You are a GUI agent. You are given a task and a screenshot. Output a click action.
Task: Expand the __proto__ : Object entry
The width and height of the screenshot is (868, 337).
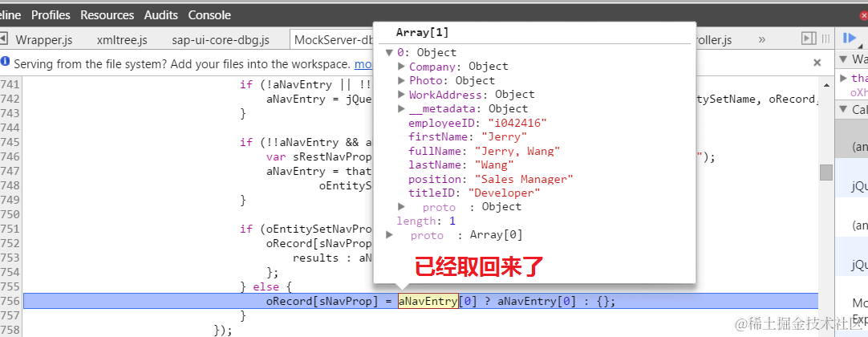(x=403, y=206)
